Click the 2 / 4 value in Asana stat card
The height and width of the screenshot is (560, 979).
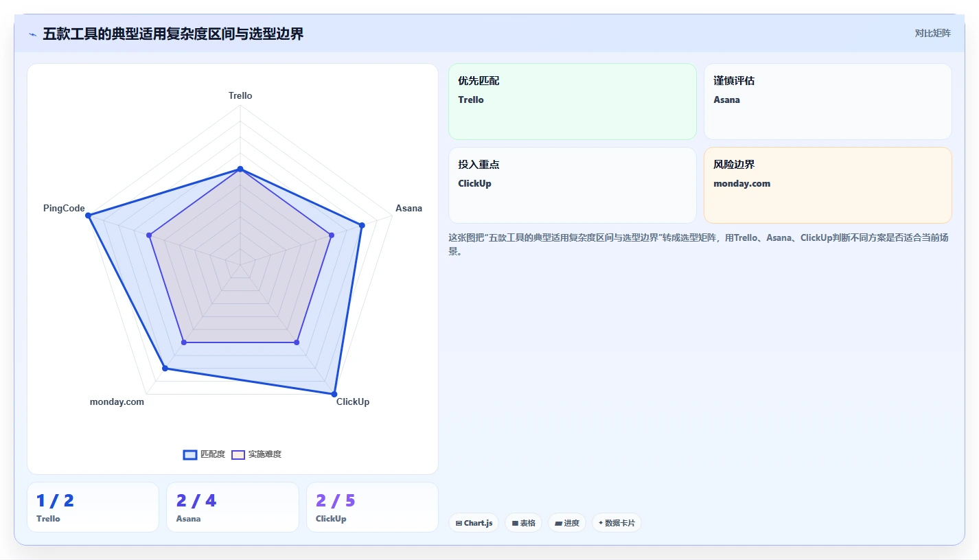click(x=196, y=501)
